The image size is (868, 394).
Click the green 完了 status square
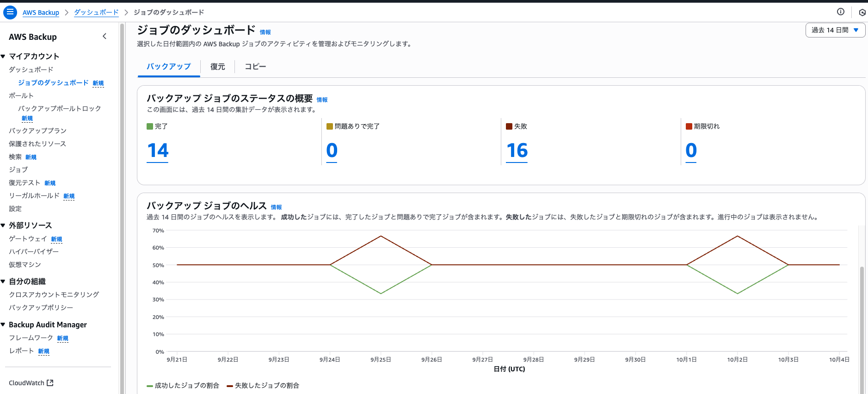(x=150, y=126)
